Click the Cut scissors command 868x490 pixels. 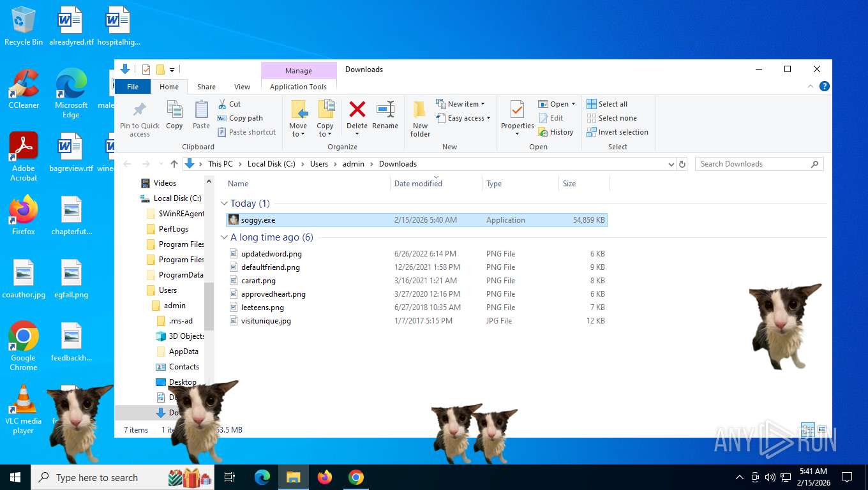pyautogui.click(x=229, y=104)
